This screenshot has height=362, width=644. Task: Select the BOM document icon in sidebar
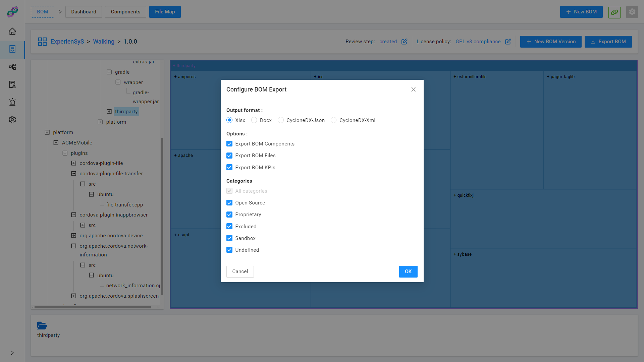tap(12, 49)
